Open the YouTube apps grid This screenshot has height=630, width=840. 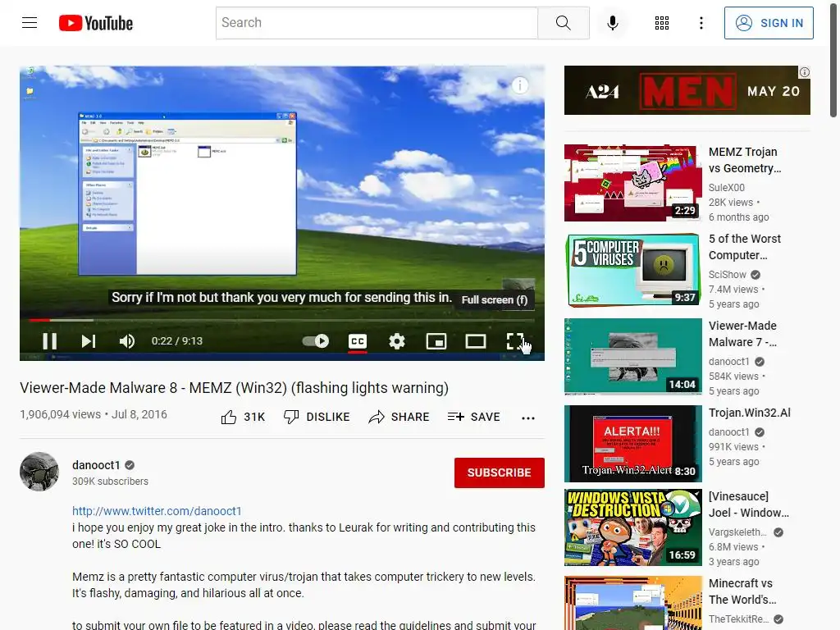tap(662, 23)
